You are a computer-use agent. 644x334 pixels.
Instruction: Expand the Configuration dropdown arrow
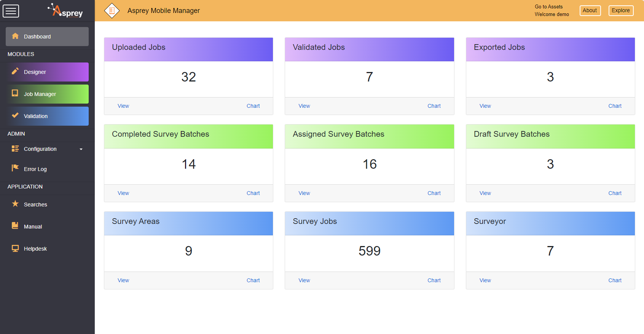click(81, 149)
